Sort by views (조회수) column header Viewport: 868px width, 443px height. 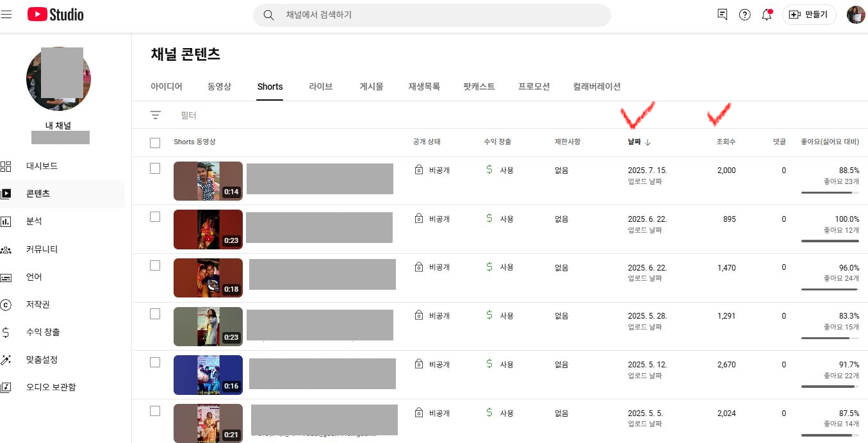click(726, 142)
